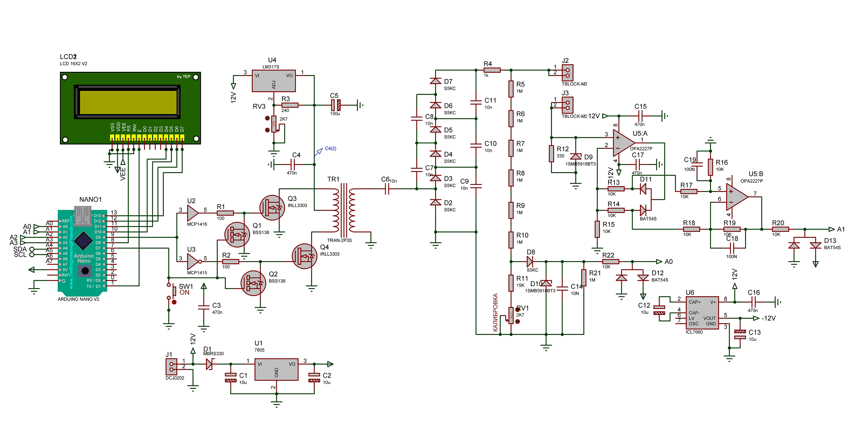The width and height of the screenshot is (868, 437).
Task: Select the J3 terminal block connector
Action: point(567,105)
